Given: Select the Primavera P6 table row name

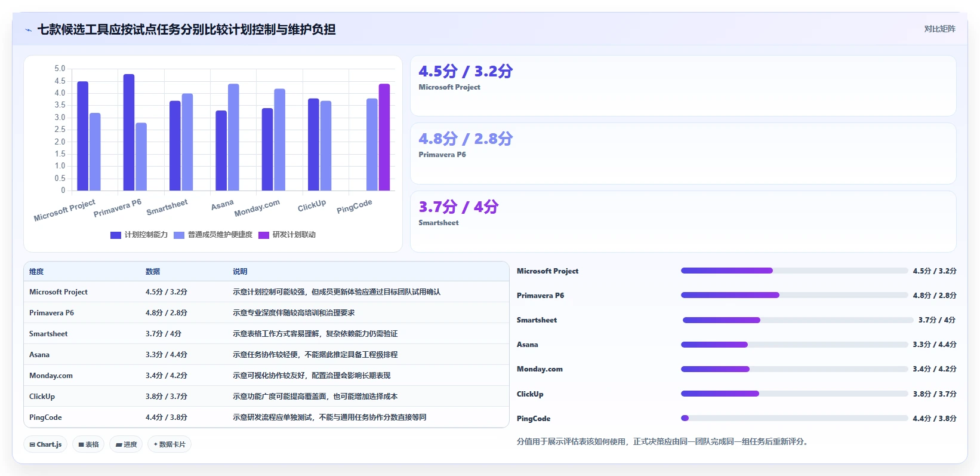Looking at the screenshot, I should 52,313.
